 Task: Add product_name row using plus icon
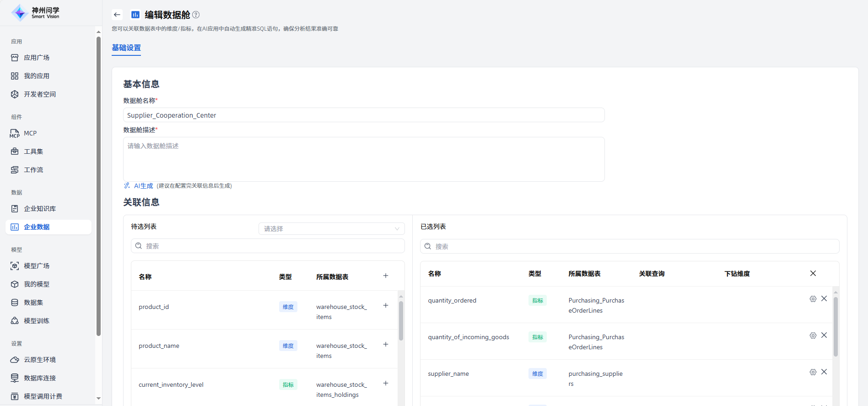click(386, 344)
